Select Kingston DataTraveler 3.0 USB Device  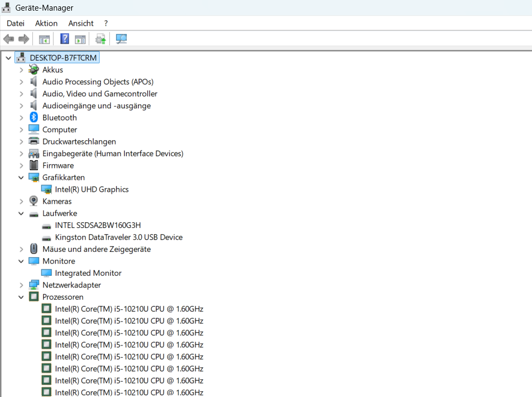[119, 237]
